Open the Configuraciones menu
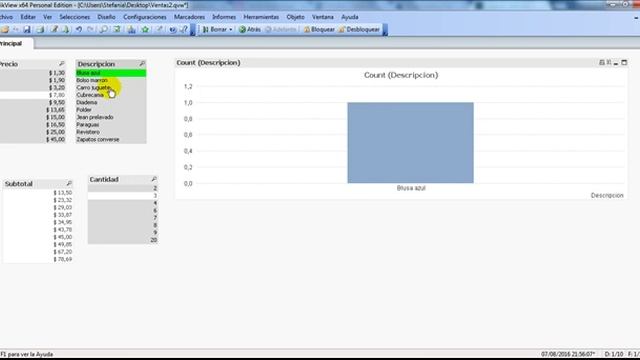Image resolution: width=640 pixels, height=360 pixels. (x=145, y=17)
